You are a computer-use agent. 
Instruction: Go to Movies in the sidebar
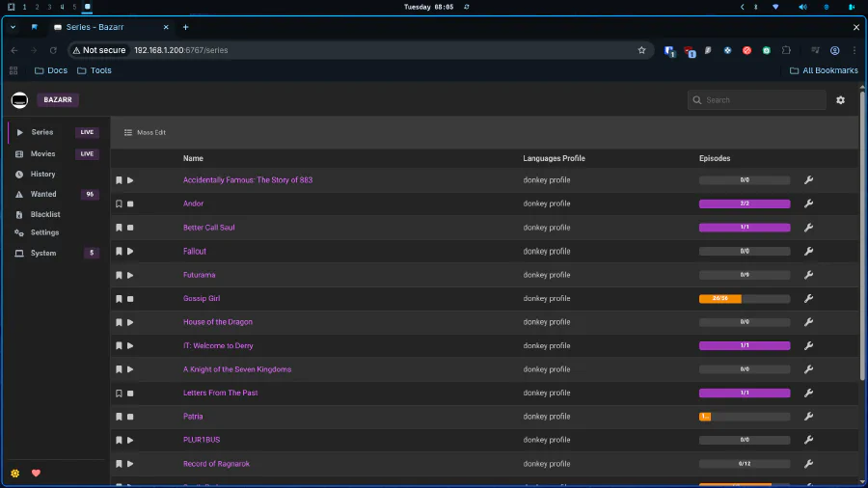click(43, 153)
